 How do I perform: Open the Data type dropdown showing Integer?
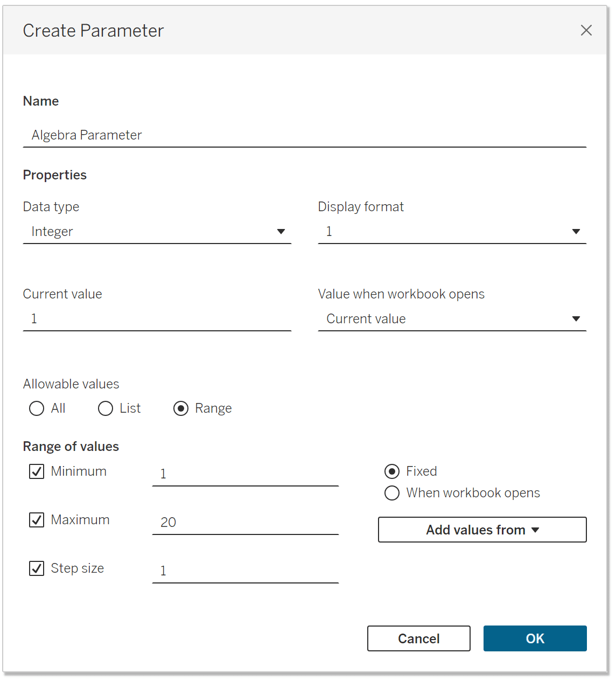pos(157,232)
